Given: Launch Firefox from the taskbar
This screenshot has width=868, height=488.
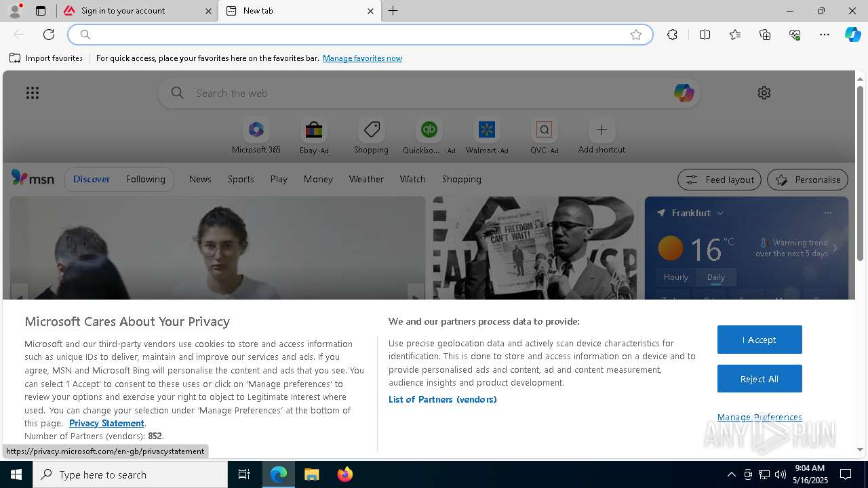Looking at the screenshot, I should click(344, 474).
